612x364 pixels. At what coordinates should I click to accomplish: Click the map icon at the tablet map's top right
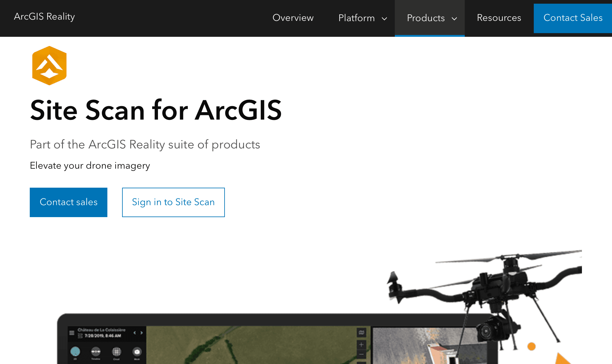pos(361,332)
